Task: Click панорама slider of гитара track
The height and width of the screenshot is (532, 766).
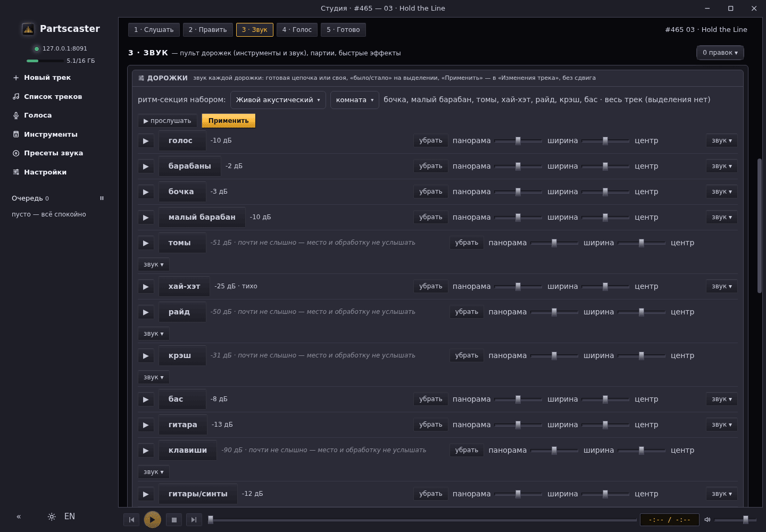Action: [518, 425]
